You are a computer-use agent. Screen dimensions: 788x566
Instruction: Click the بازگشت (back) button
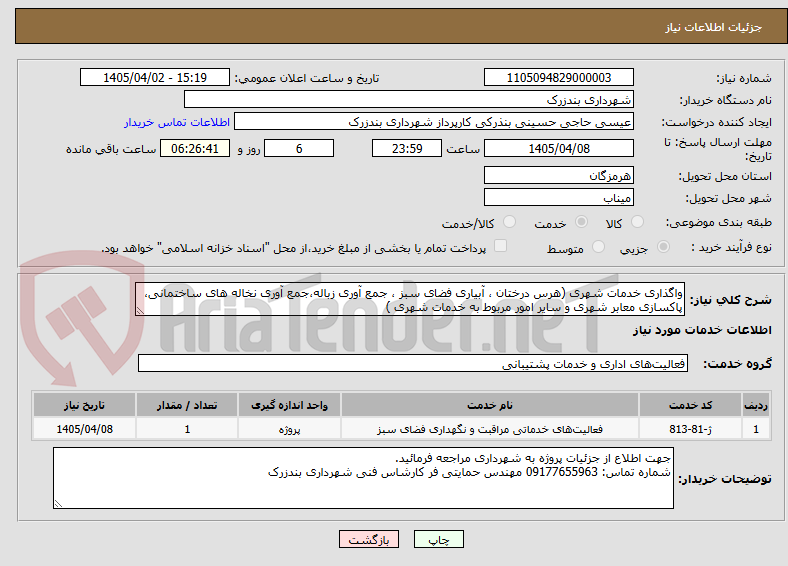point(369,539)
